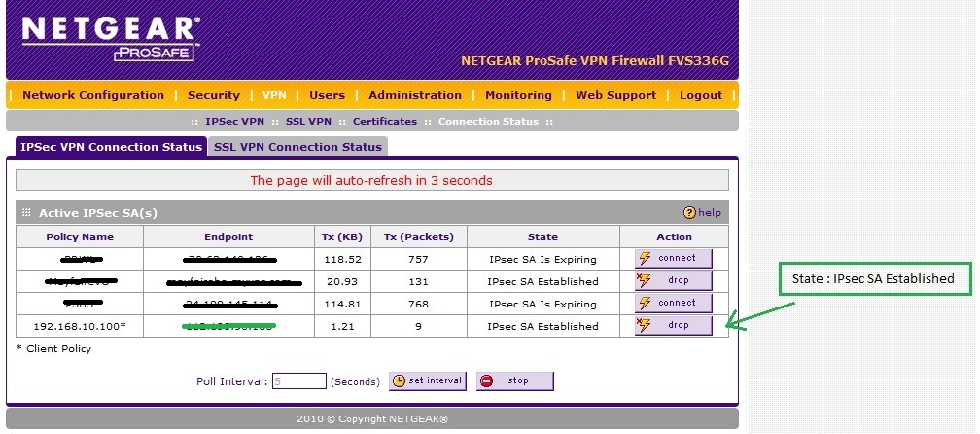Click the 757 packets cell

pyautogui.click(x=419, y=259)
